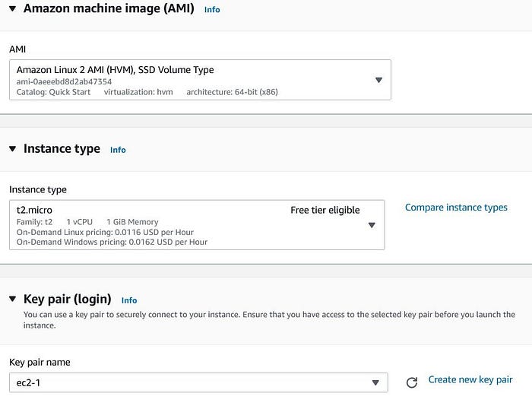Click the AMI ID text ami-0aeeebd8d2ab47354

tap(64, 81)
